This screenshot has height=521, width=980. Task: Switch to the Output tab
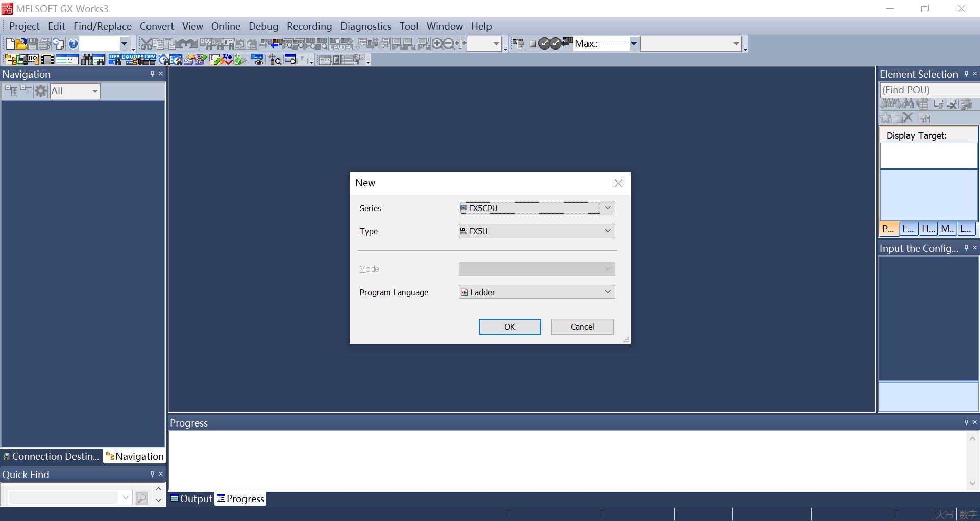(x=191, y=499)
